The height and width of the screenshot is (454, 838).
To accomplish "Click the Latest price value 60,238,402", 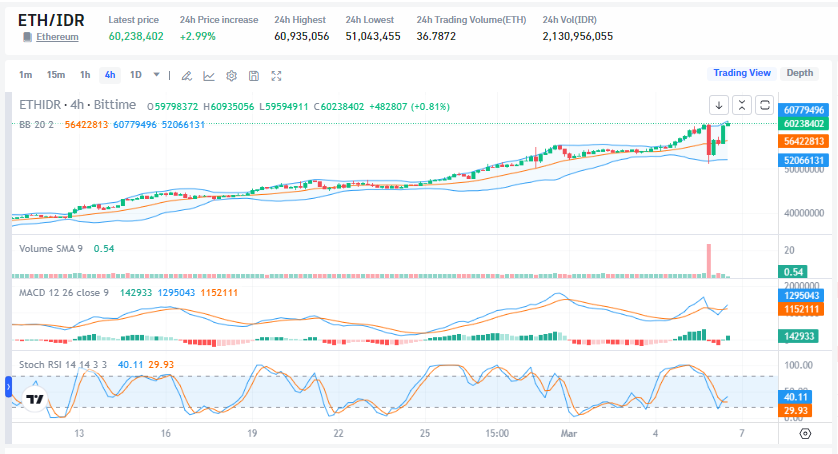I will tap(136, 36).
